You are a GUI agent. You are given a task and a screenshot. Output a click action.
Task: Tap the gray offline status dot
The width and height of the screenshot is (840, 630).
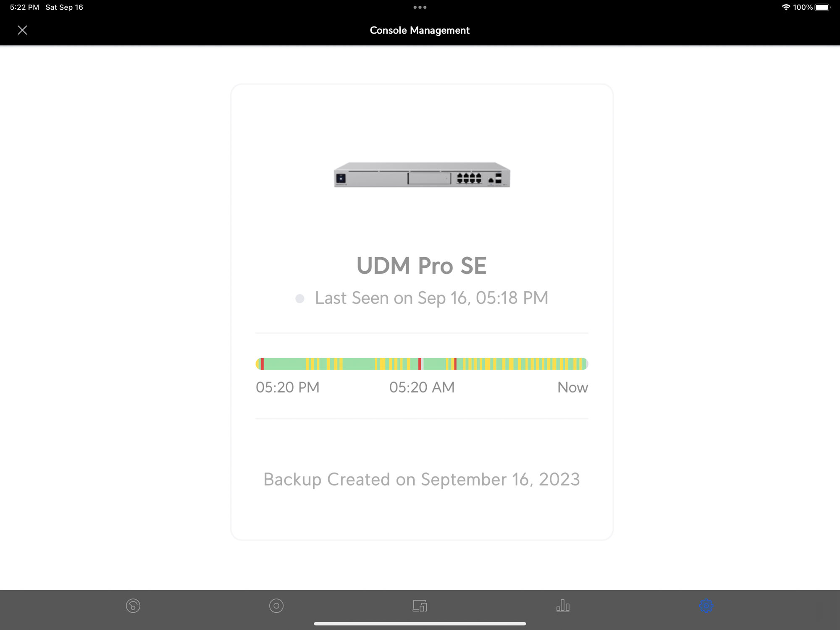tap(299, 298)
